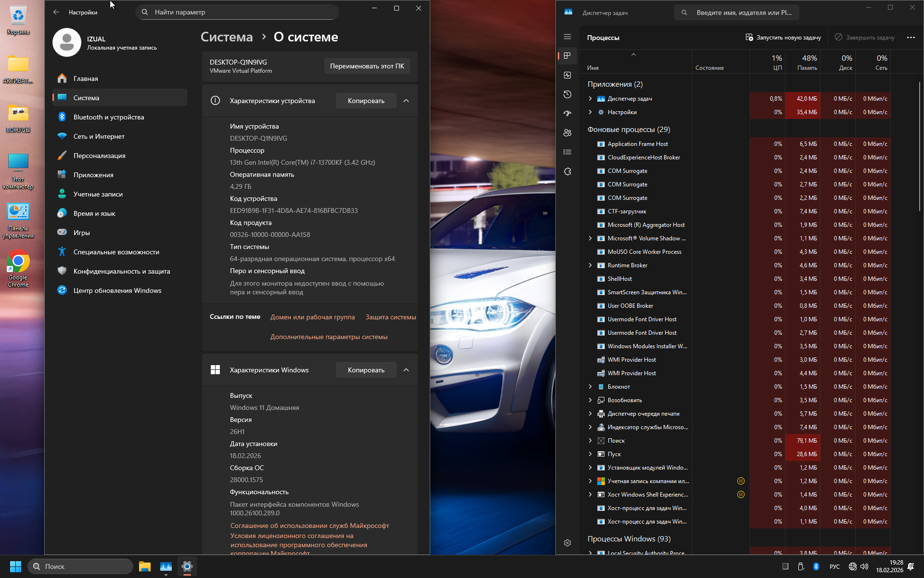
Task: Collapse Характеристики Windows section chevron
Action: click(x=406, y=370)
